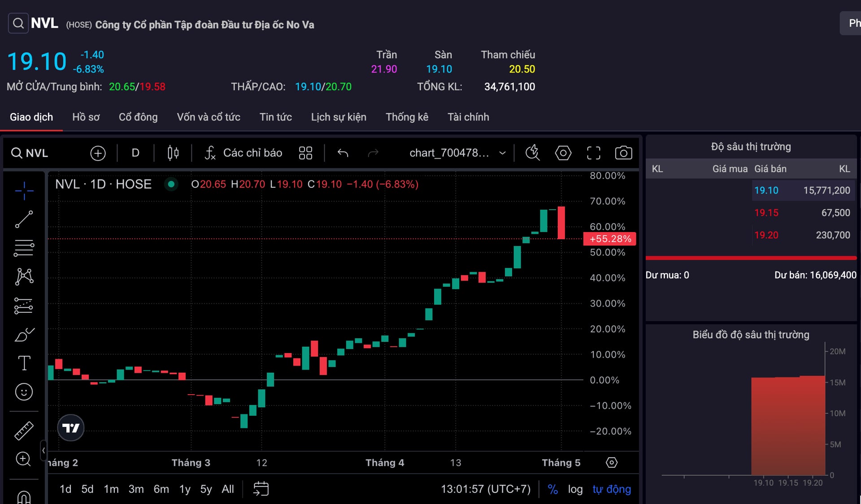Select the Text annotation tool
The image size is (861, 504).
24,363
